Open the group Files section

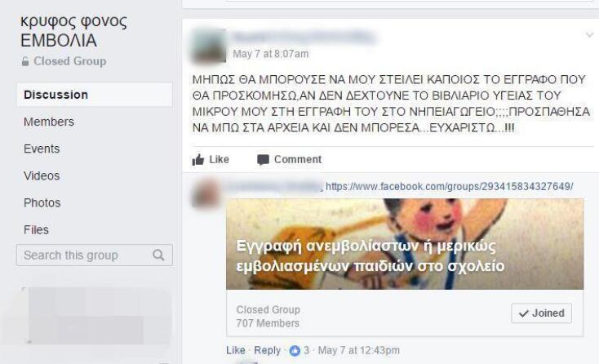point(36,230)
